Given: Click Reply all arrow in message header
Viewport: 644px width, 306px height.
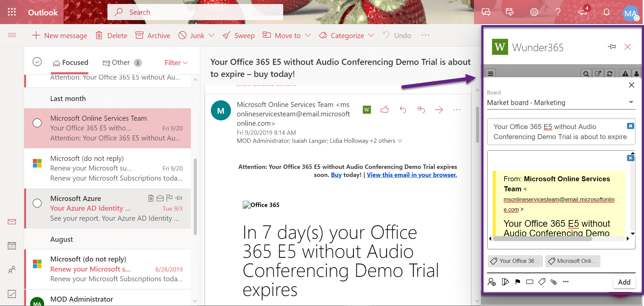Looking at the screenshot, I should [x=421, y=110].
